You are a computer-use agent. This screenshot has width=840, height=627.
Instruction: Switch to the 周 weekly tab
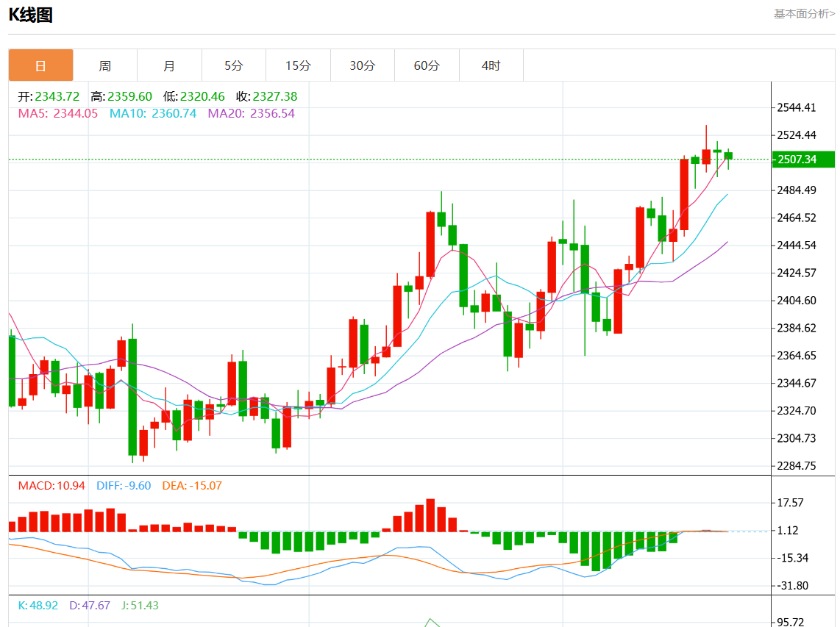coord(105,65)
